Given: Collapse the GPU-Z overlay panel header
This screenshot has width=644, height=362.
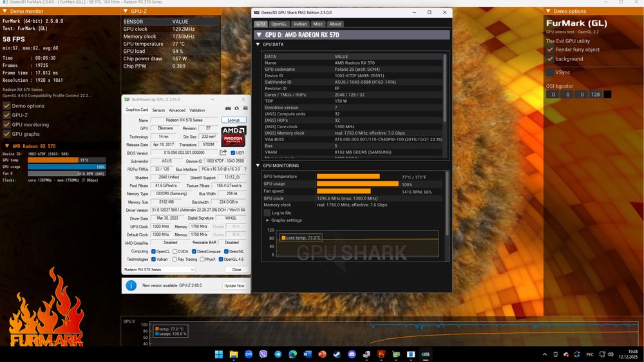Looking at the screenshot, I should pyautogui.click(x=126, y=11).
